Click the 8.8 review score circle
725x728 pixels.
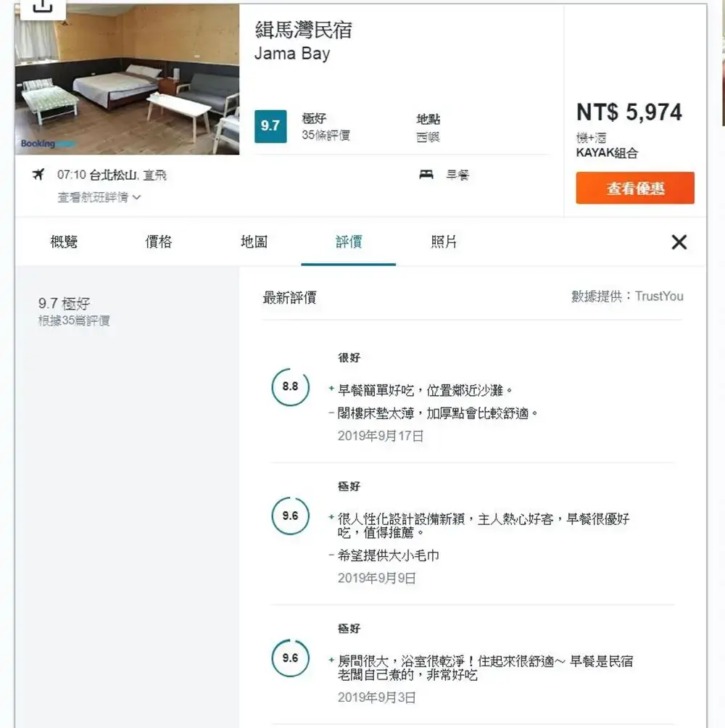[290, 386]
